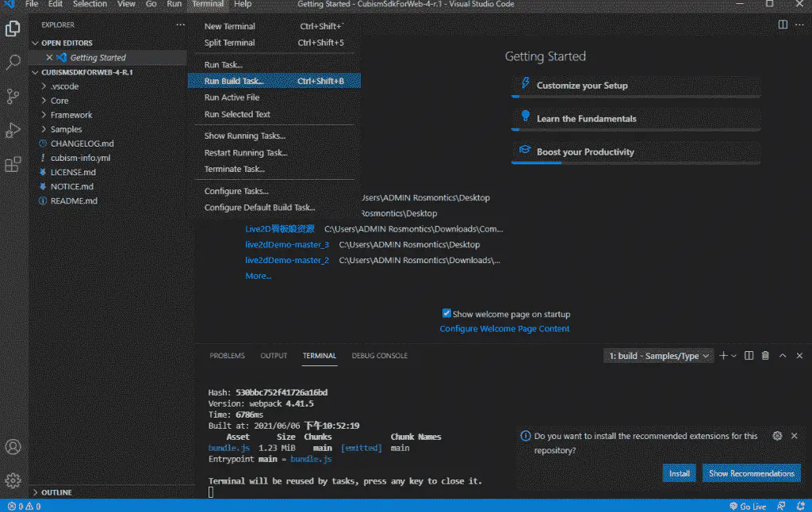Close the Getting Started editor

(x=49, y=58)
